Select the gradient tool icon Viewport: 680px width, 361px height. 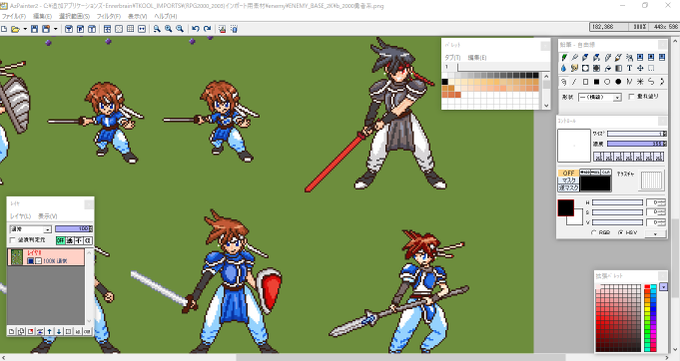tap(618, 68)
